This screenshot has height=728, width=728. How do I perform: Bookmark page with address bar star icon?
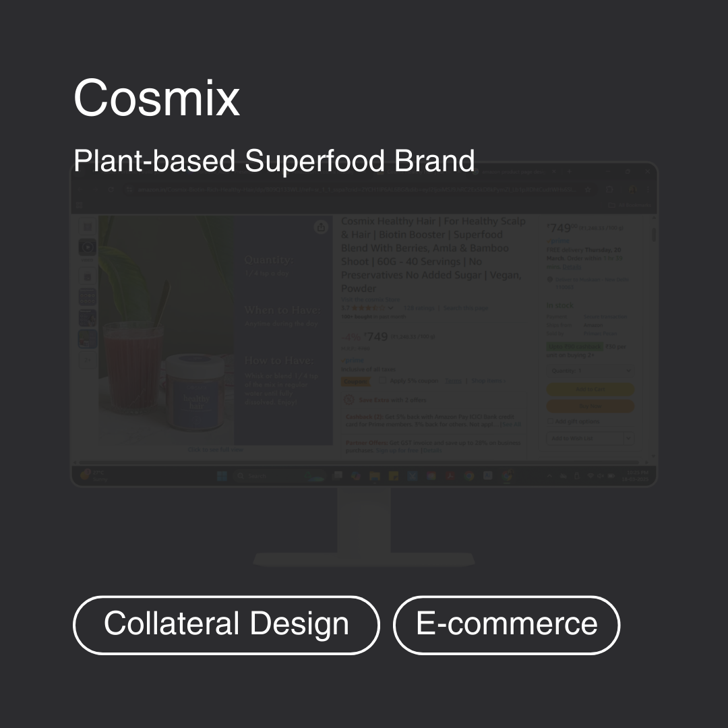click(588, 189)
